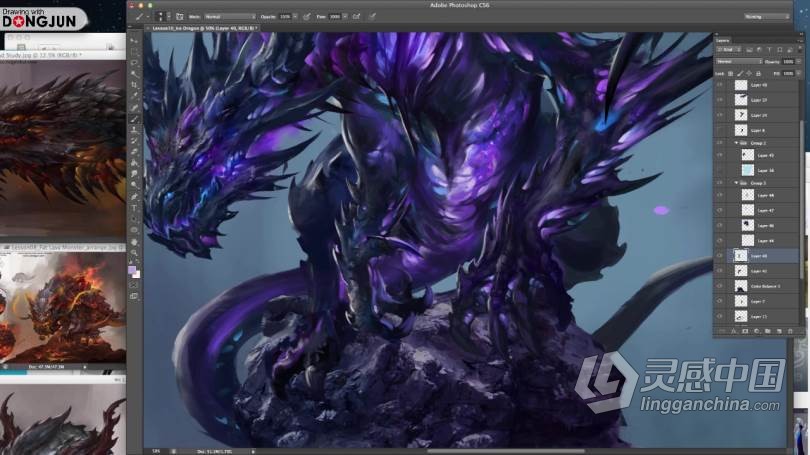Open workspace switcher dropdown at top right
The height and width of the screenshot is (455, 810).
pyautogui.click(x=767, y=17)
